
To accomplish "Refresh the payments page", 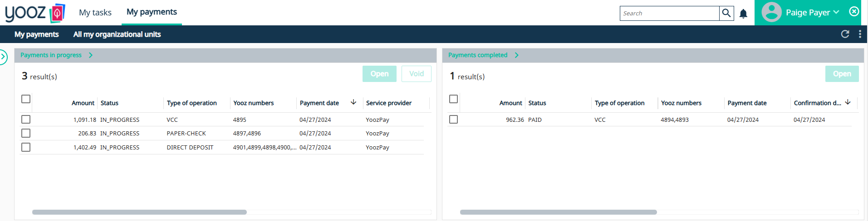I will [845, 34].
